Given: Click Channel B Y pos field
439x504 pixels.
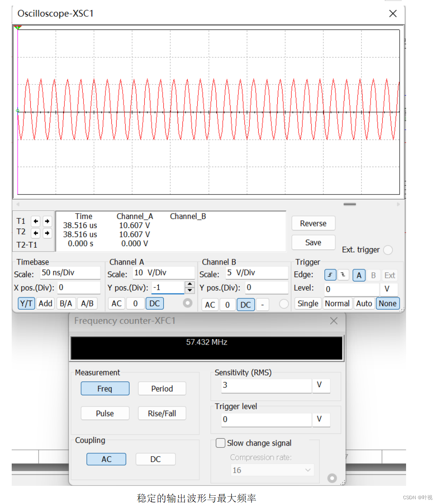Looking at the screenshot, I should pos(267,288).
